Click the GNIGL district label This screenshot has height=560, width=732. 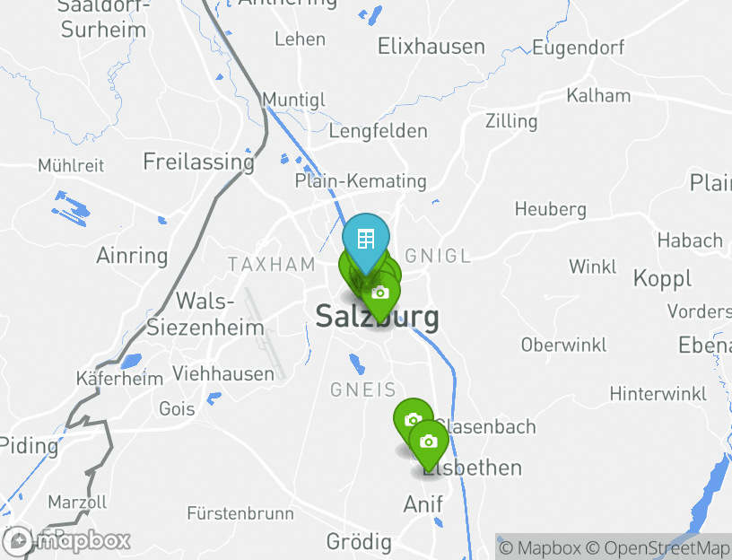(x=438, y=256)
